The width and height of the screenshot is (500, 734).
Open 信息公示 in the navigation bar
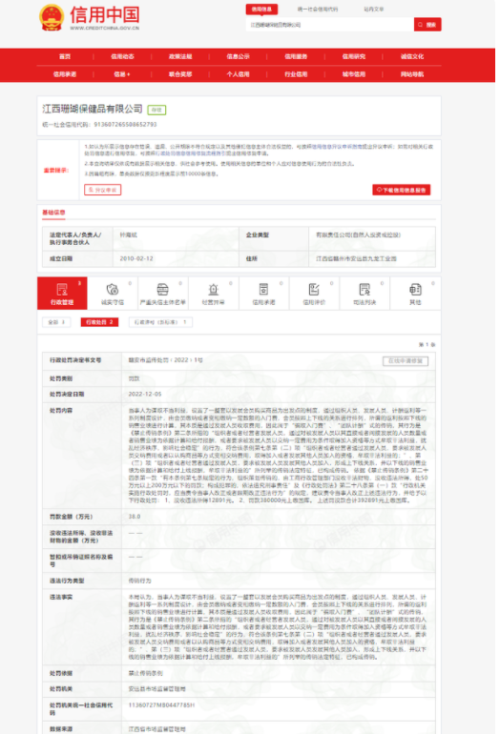[238, 57]
